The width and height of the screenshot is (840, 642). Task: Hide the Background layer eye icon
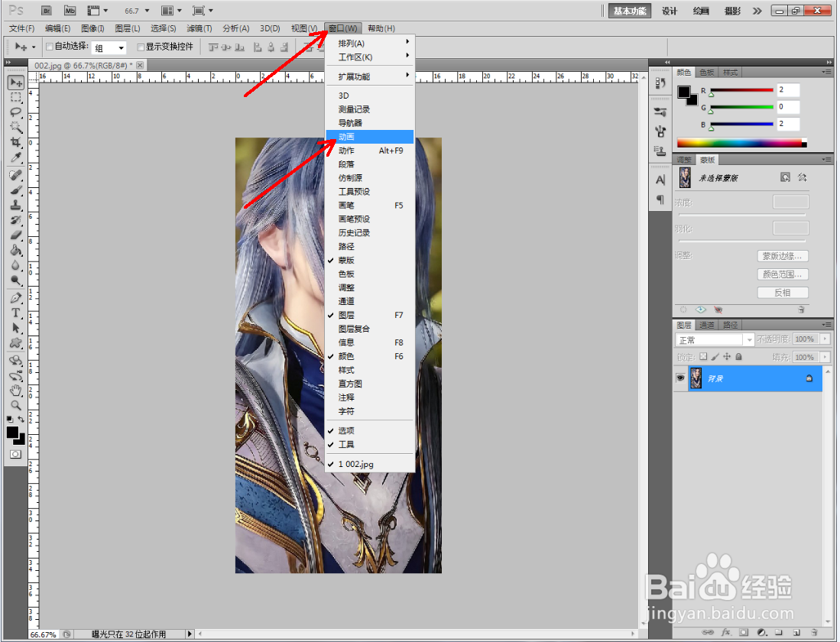point(680,378)
